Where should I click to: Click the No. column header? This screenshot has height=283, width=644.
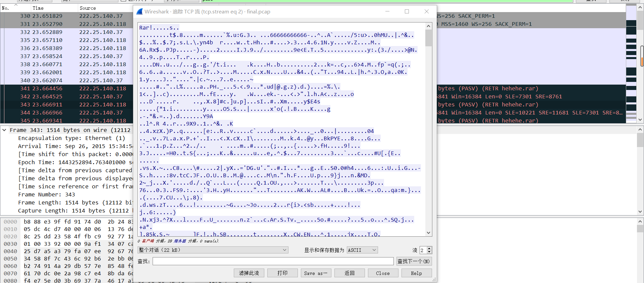pyautogui.click(x=15, y=8)
